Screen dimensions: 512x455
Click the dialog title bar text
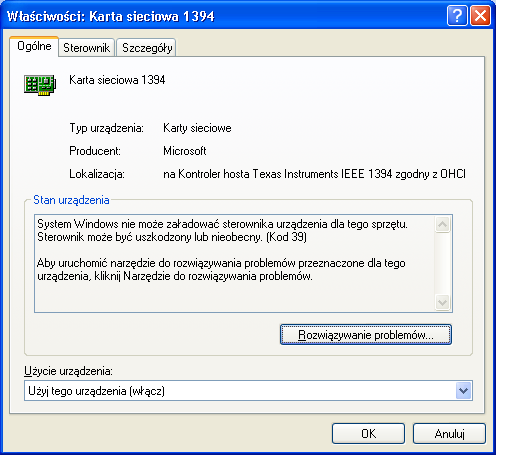[x=111, y=16]
